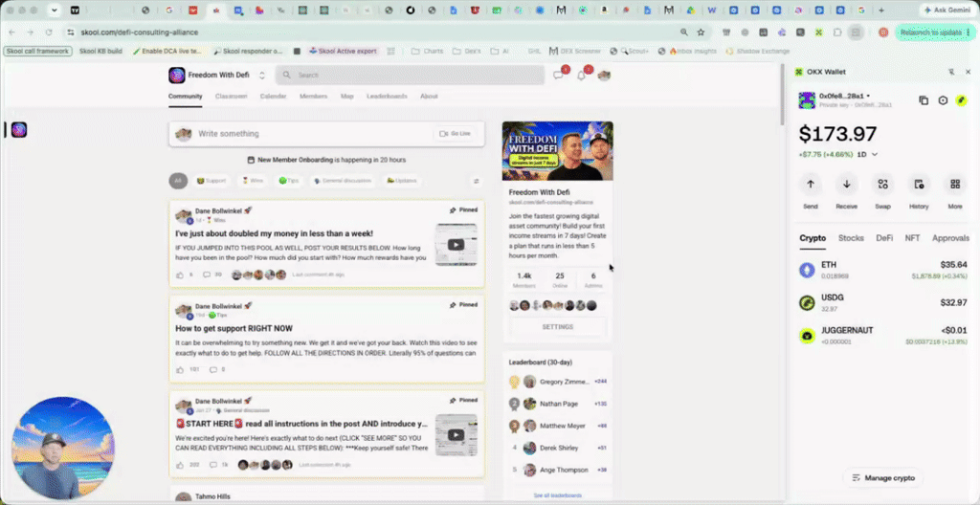Open the Skool KB build bookmark
980x505 pixels.
[x=100, y=52]
